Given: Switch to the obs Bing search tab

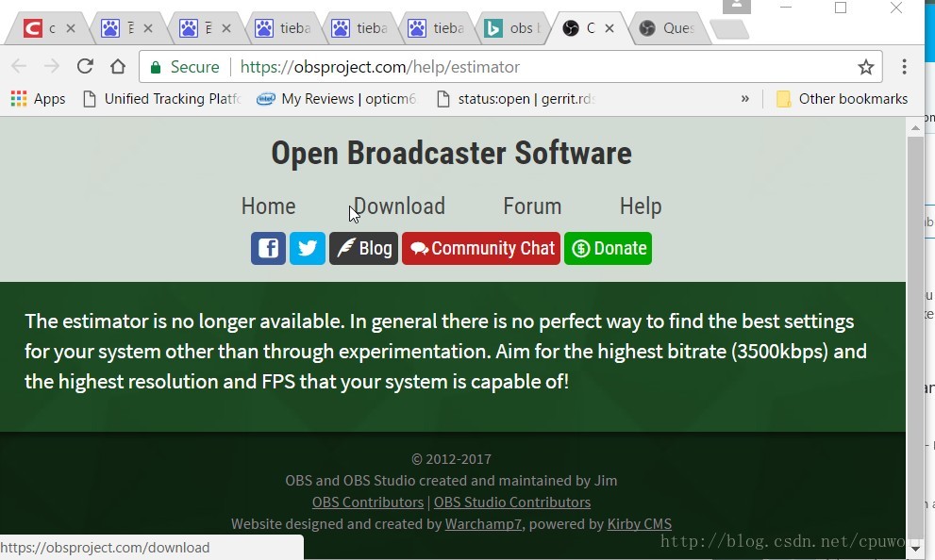Looking at the screenshot, I should point(513,28).
